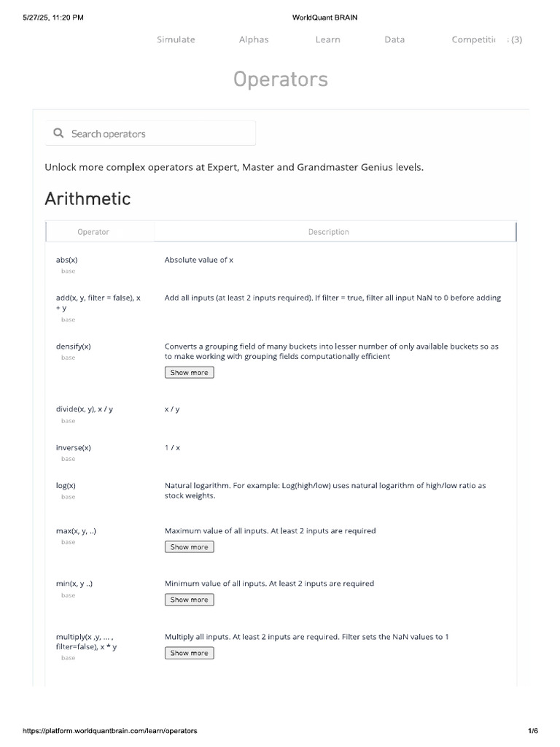The height and width of the screenshot is (747, 560).
Task: Open the Learn section
Action: tap(327, 39)
